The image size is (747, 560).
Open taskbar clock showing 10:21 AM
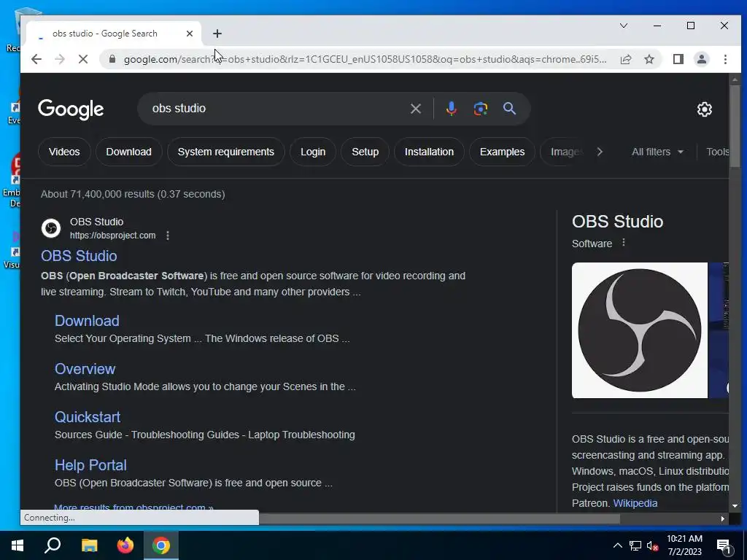[x=684, y=545]
